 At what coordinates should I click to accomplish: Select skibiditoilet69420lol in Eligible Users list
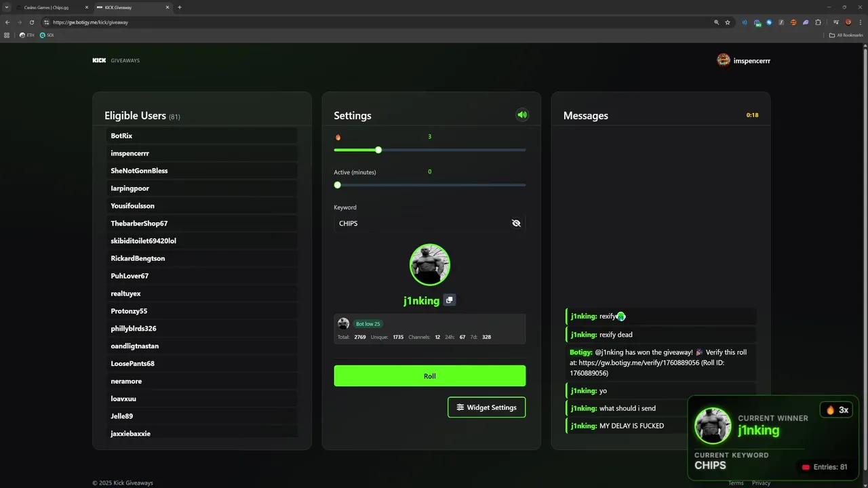[201, 241]
